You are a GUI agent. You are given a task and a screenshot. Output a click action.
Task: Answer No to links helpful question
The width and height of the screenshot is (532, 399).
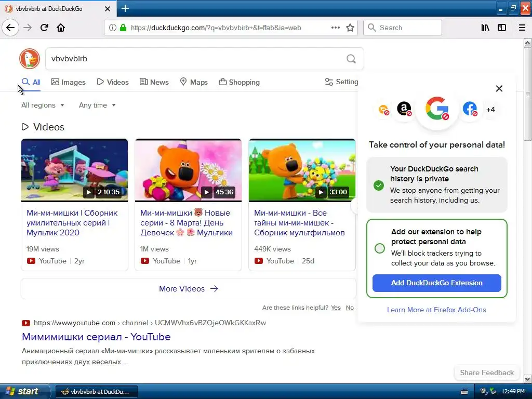pyautogui.click(x=350, y=308)
